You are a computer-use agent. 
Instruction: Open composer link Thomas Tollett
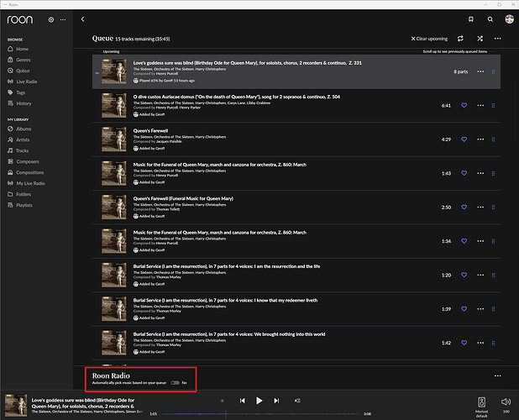[168, 209]
